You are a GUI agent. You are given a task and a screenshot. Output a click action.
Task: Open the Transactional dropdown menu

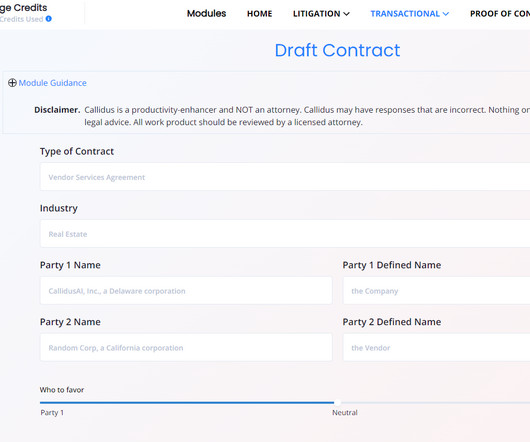[x=410, y=14]
